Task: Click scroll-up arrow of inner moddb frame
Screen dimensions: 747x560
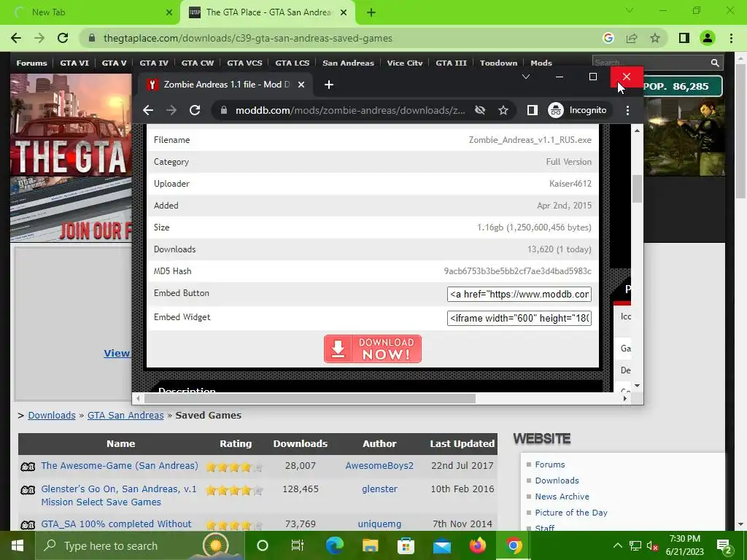Action: point(637,131)
